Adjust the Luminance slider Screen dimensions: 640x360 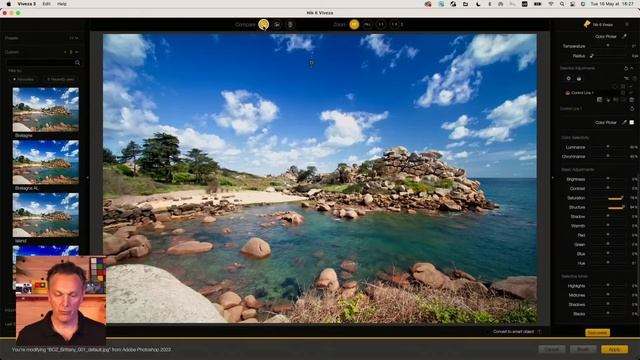click(x=608, y=147)
